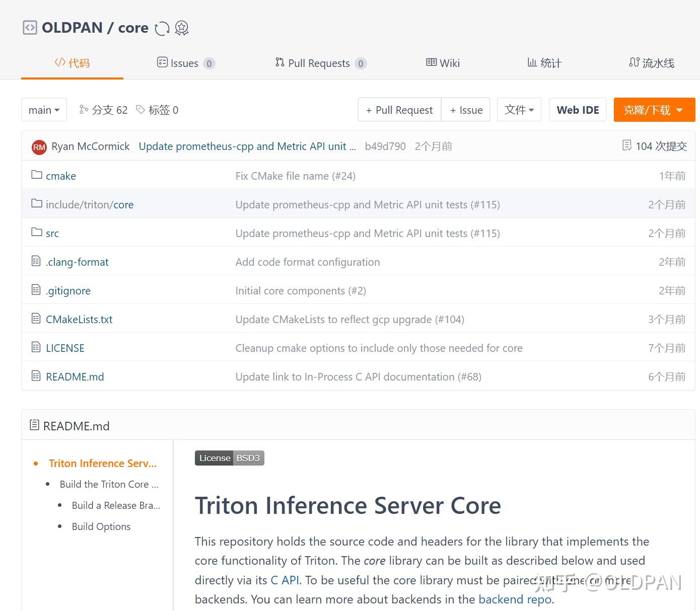Open the 文件 dropdown
This screenshot has width=700, height=611.
(519, 109)
